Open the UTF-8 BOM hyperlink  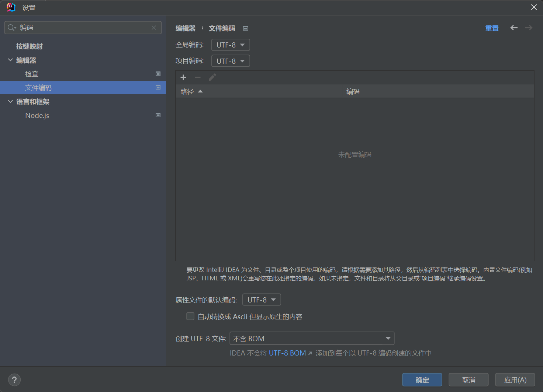point(287,353)
